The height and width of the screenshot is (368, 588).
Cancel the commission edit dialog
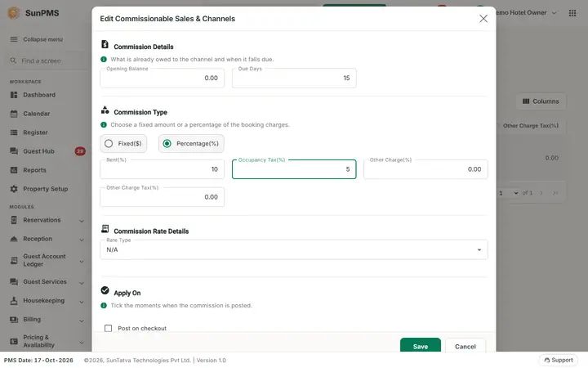coord(465,346)
